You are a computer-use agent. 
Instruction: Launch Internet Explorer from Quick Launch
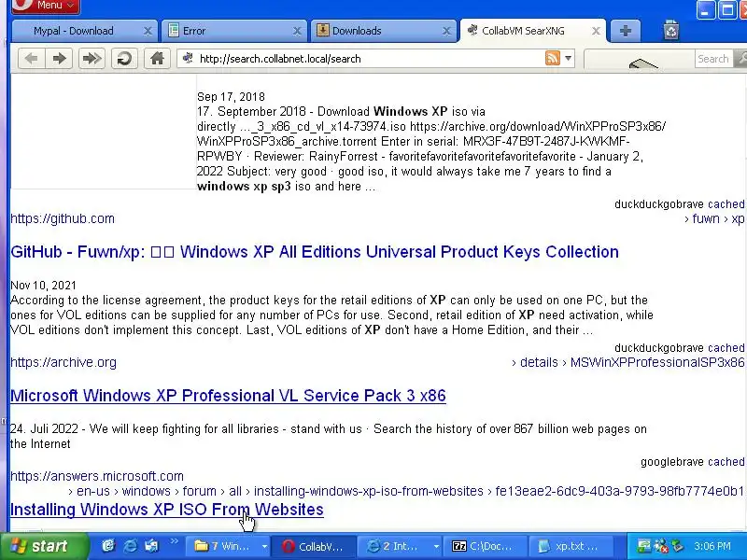click(x=130, y=546)
